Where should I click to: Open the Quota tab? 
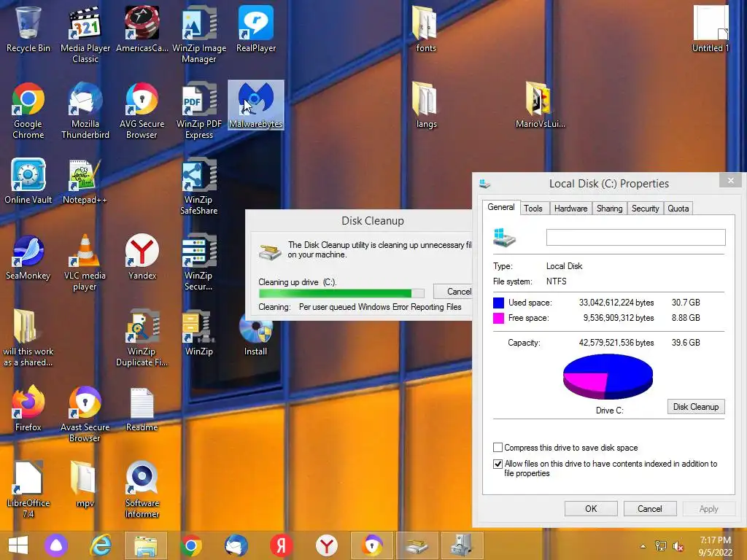click(x=678, y=209)
